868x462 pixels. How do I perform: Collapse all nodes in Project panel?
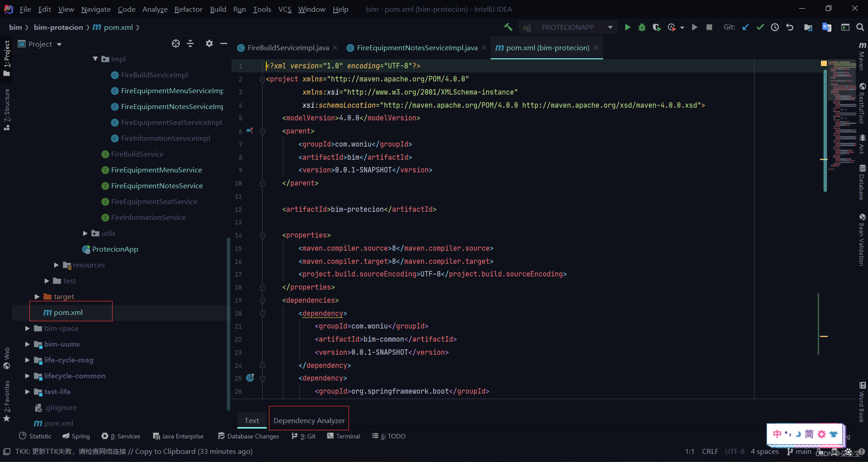coord(190,43)
